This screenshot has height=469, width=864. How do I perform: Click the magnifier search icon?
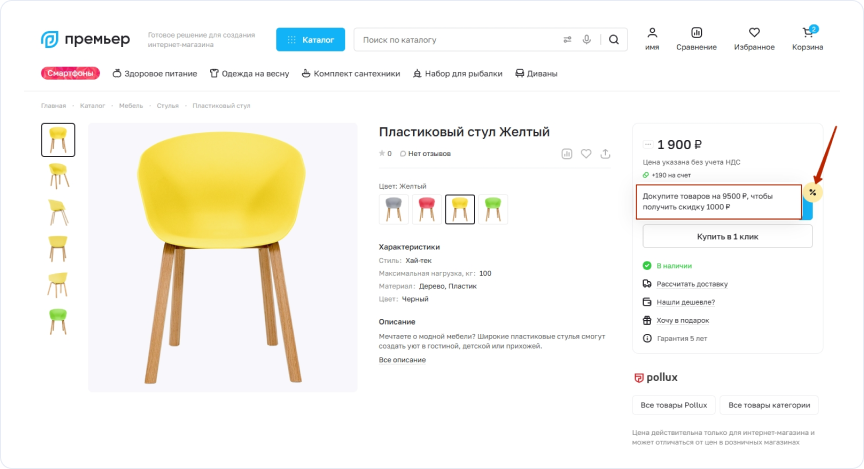pyautogui.click(x=614, y=40)
